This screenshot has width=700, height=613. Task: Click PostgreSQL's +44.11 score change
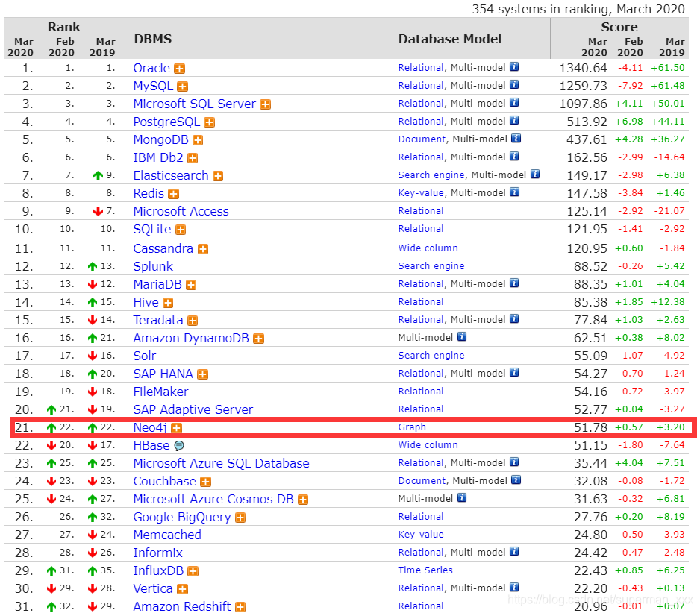click(667, 122)
